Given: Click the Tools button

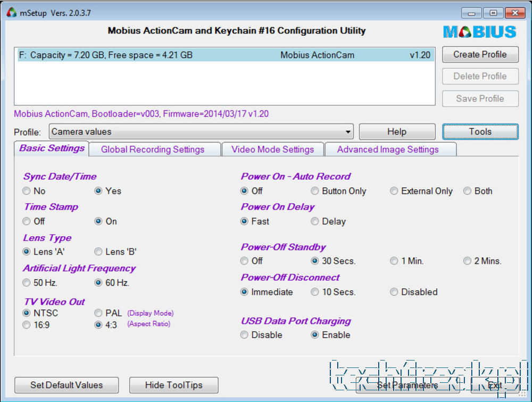Looking at the screenshot, I should [480, 132].
